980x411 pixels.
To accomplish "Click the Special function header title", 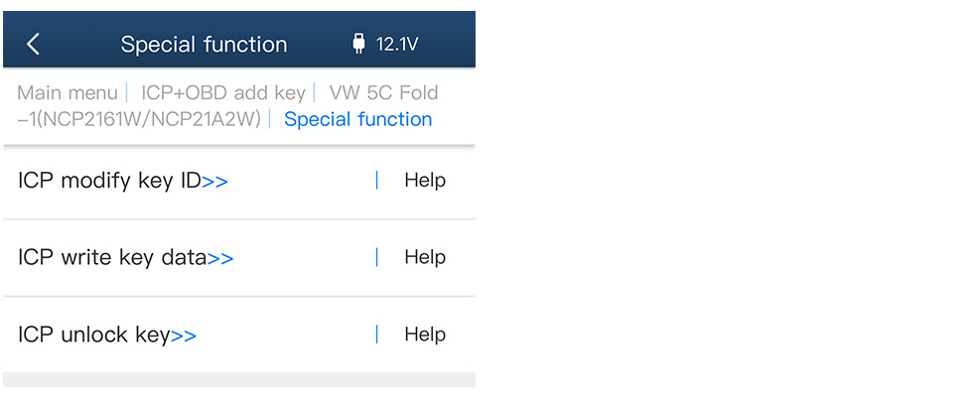I will click(204, 45).
